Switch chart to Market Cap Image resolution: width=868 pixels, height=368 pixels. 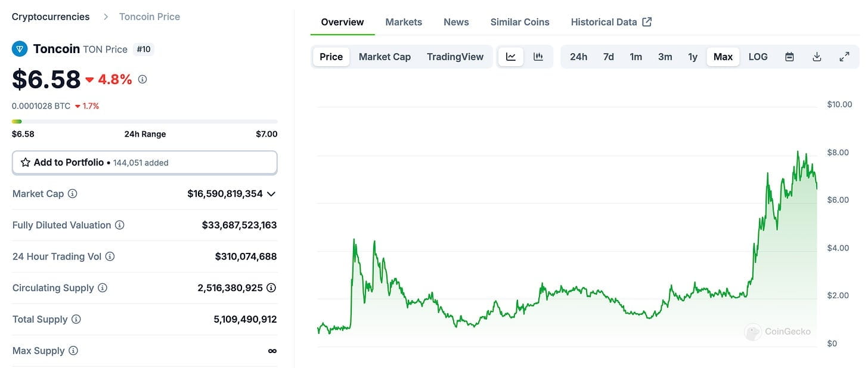pyautogui.click(x=385, y=57)
